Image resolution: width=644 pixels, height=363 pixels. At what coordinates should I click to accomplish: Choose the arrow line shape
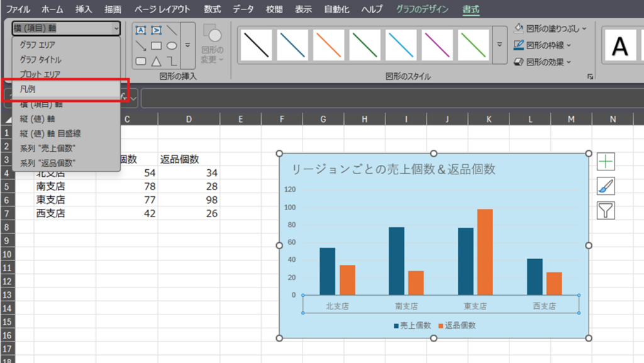pyautogui.click(x=141, y=45)
